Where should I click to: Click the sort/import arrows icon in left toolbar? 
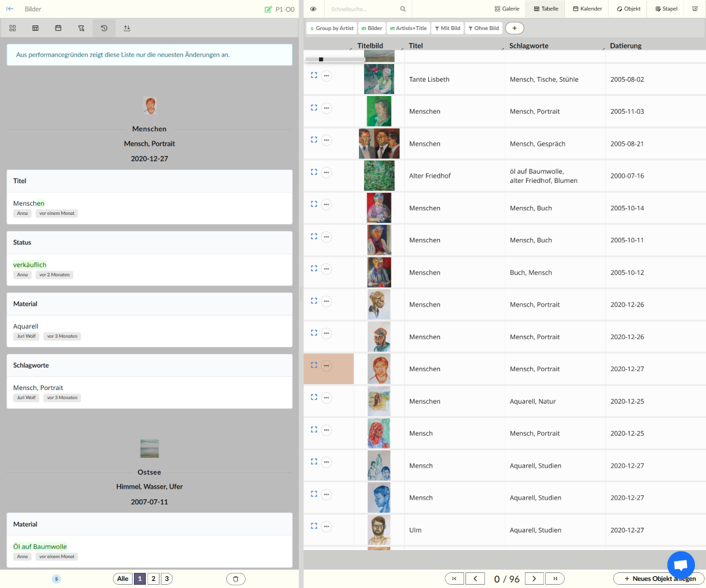127,28
